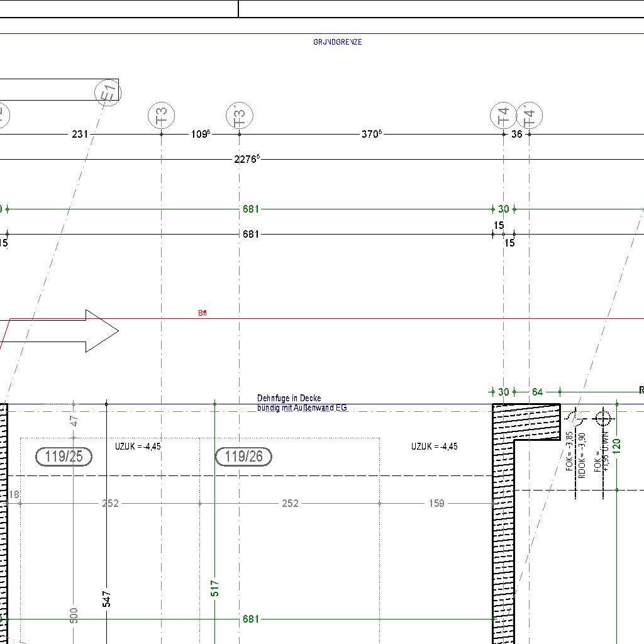Click the E1 axis bubble marker
The image size is (644, 644).
click(108, 93)
